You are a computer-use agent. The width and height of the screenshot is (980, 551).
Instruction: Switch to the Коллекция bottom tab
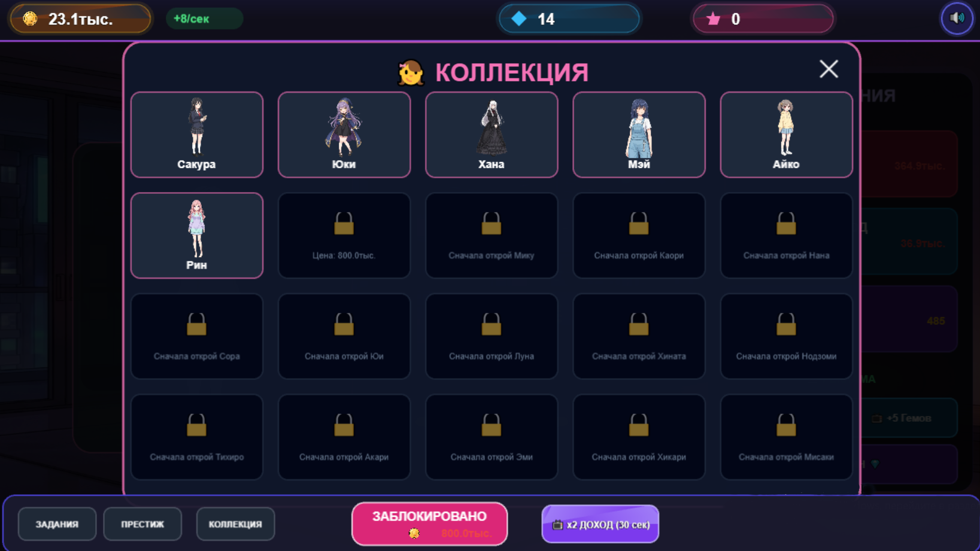click(x=235, y=524)
